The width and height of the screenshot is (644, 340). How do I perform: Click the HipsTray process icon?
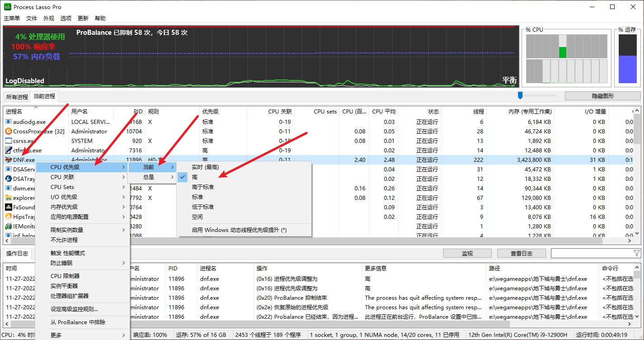coord(8,217)
